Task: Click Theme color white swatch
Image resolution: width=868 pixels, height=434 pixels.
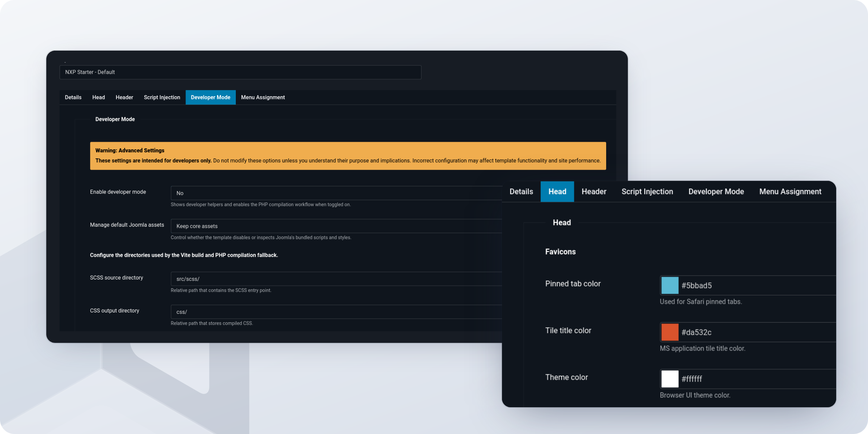Action: [670, 379]
